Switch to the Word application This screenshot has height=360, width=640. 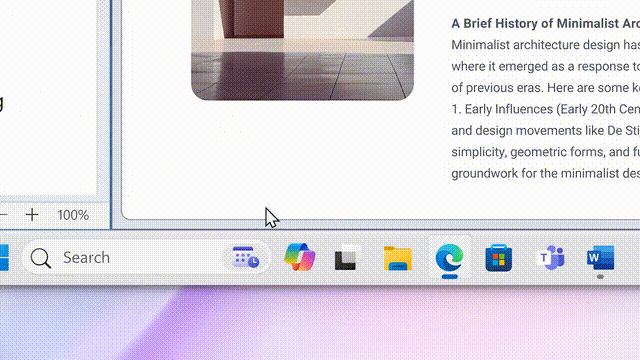point(600,258)
